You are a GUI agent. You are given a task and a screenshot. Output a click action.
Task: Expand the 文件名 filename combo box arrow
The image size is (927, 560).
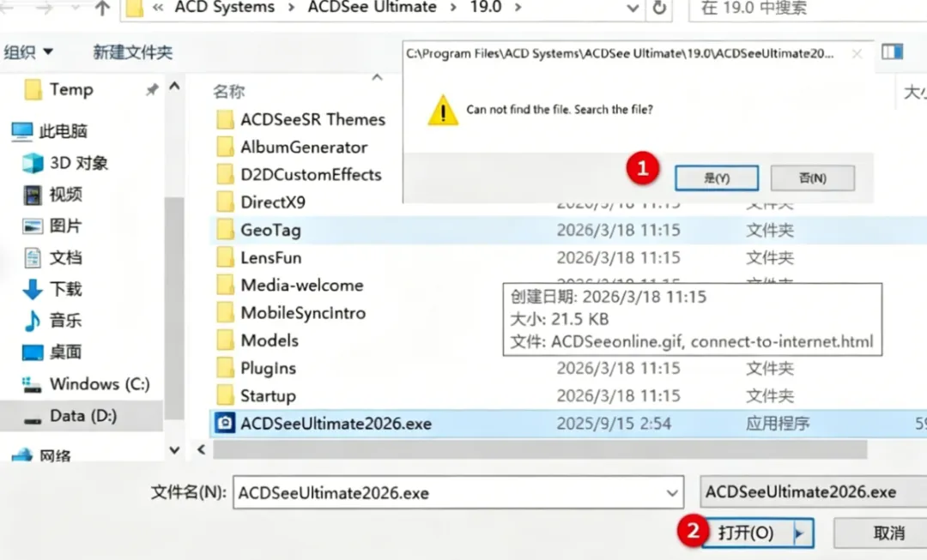(x=672, y=492)
